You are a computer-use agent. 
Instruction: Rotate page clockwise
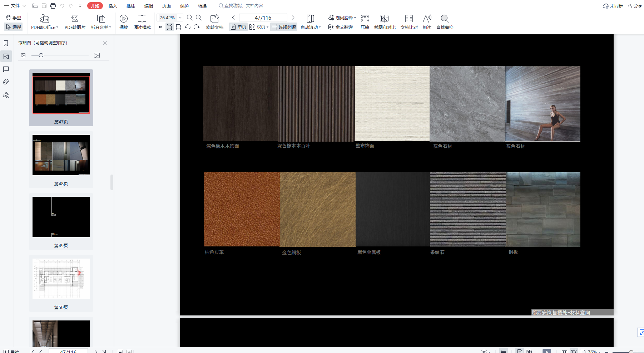coord(197,27)
